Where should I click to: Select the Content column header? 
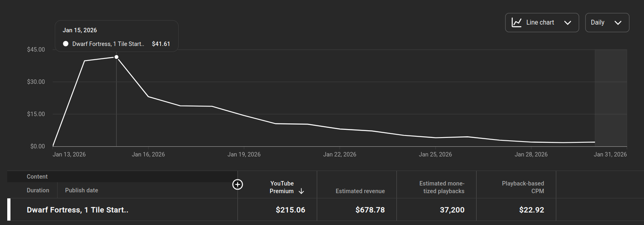tap(37, 177)
